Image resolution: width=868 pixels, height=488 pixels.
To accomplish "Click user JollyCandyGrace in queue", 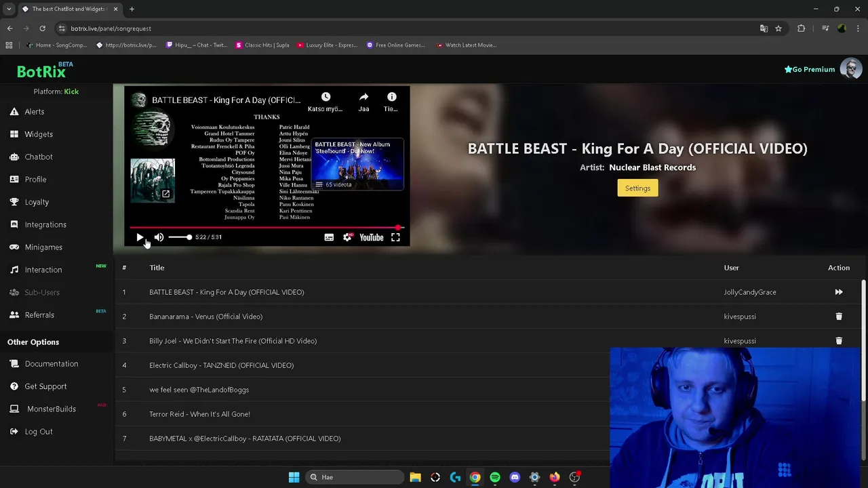I will (750, 292).
